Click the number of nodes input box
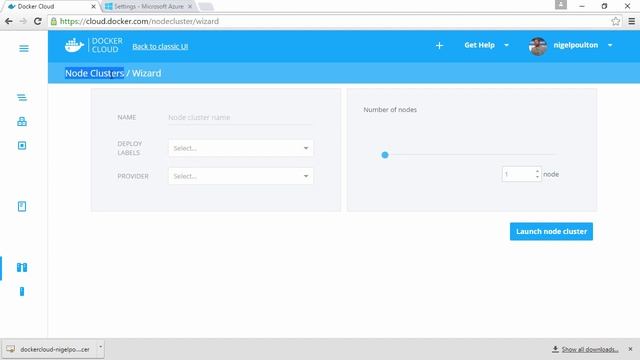The image size is (640, 360). tap(522, 174)
